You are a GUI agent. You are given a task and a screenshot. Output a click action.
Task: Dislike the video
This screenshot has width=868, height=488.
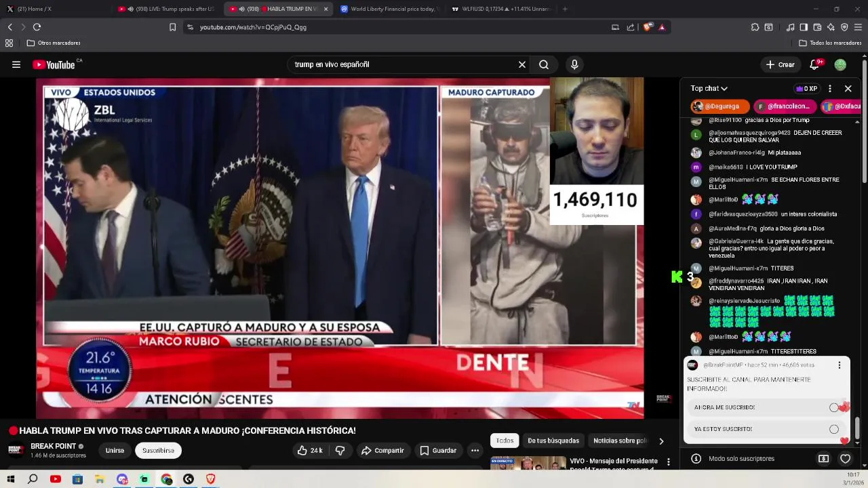340,450
